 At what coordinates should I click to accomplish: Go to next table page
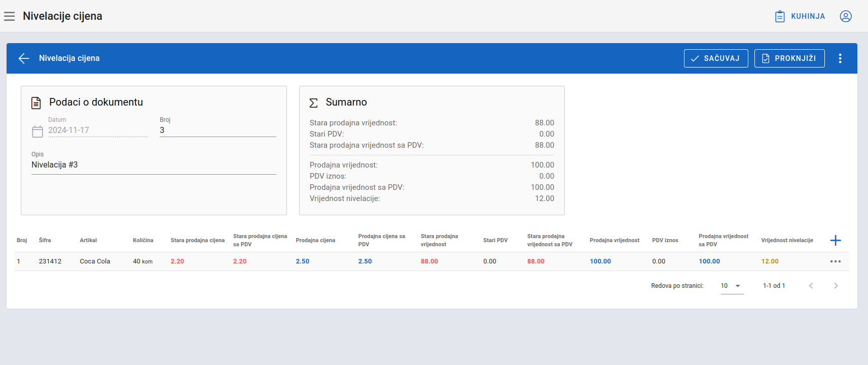pyautogui.click(x=836, y=286)
